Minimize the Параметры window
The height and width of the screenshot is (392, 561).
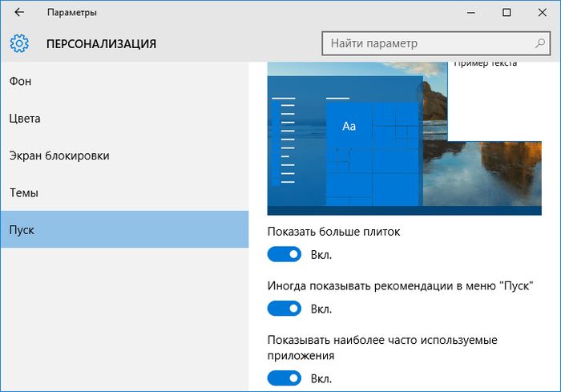point(470,13)
